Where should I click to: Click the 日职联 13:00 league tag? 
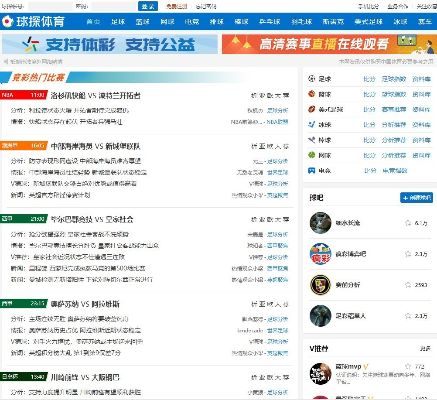tap(23, 377)
